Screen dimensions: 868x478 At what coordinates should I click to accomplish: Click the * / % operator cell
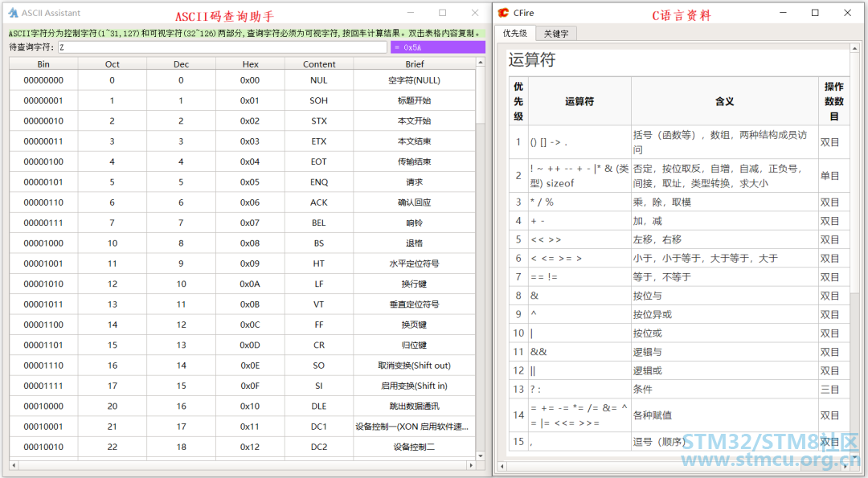(x=579, y=202)
